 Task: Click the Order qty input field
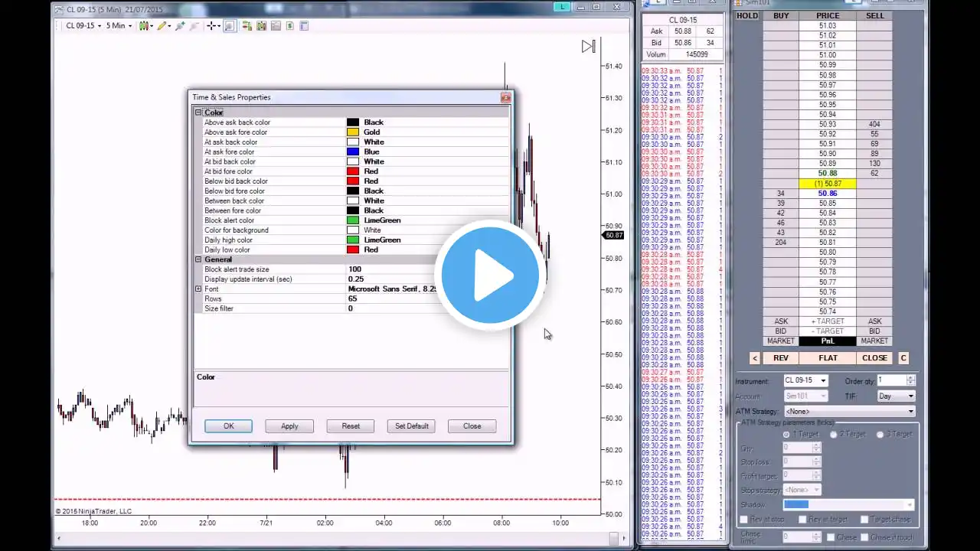(x=891, y=380)
